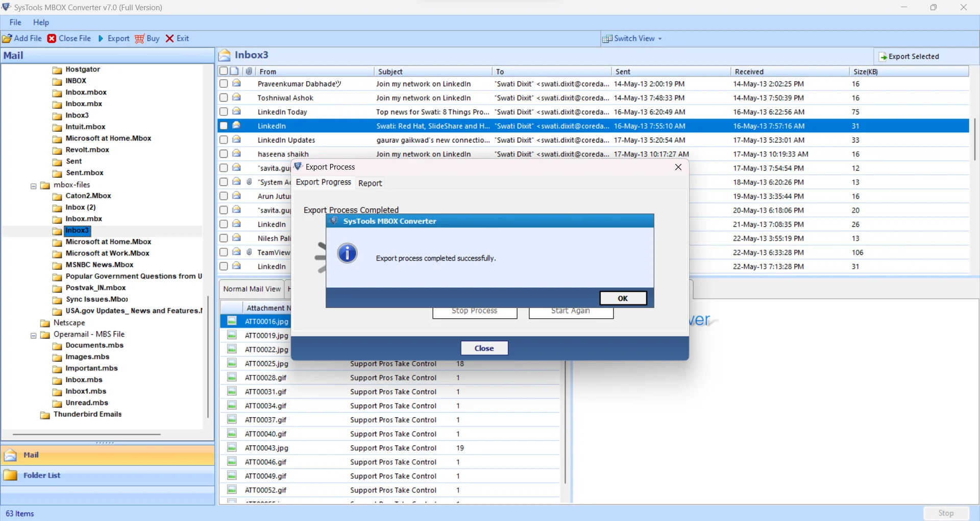
Task: Click the Revolt.mbox folder icon
Action: coord(58,150)
